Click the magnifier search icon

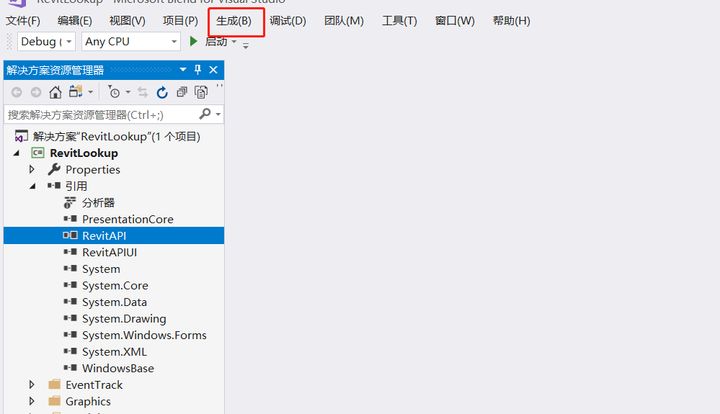[x=205, y=113]
